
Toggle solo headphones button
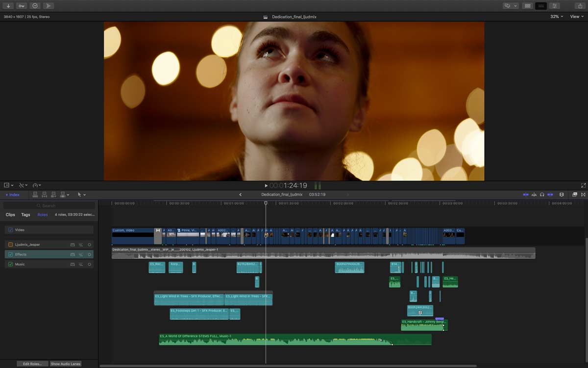click(x=542, y=195)
